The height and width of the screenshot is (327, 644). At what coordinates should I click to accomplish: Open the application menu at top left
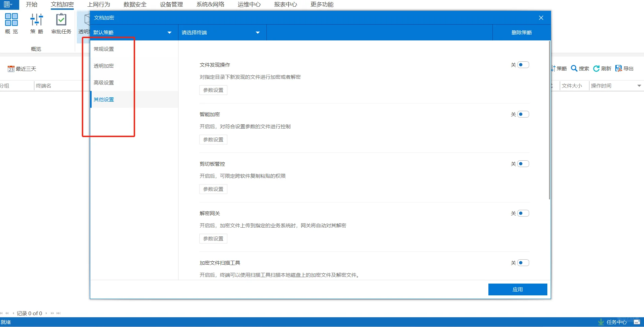[x=7, y=4]
